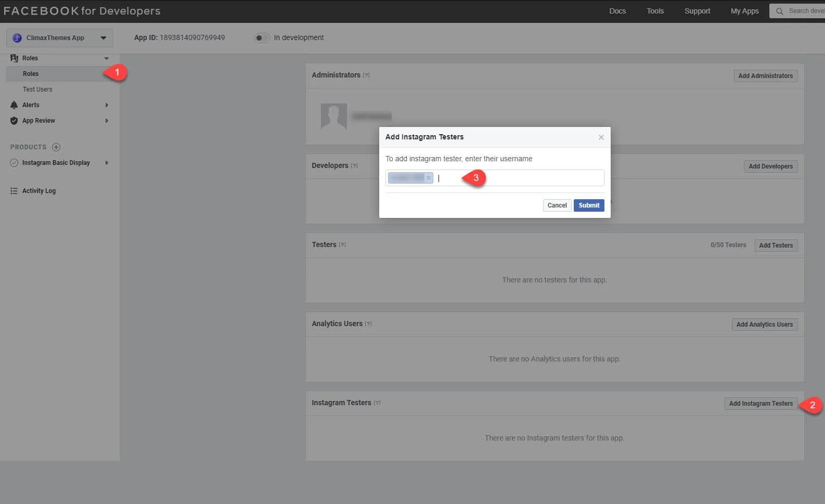Click the Developers help question mark

pos(354,166)
